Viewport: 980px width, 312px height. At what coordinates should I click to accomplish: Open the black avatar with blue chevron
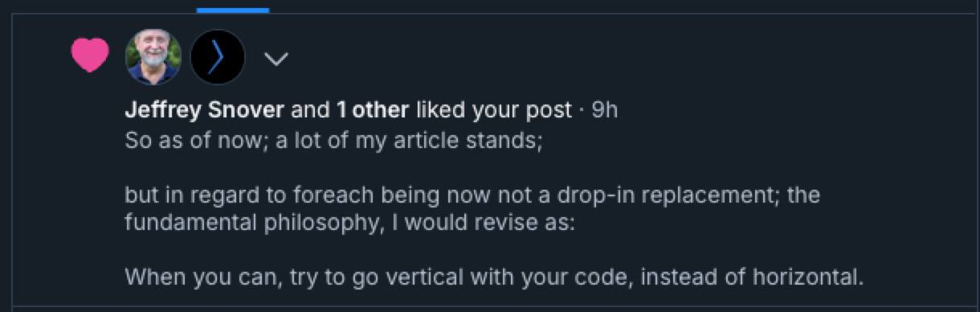click(x=217, y=57)
